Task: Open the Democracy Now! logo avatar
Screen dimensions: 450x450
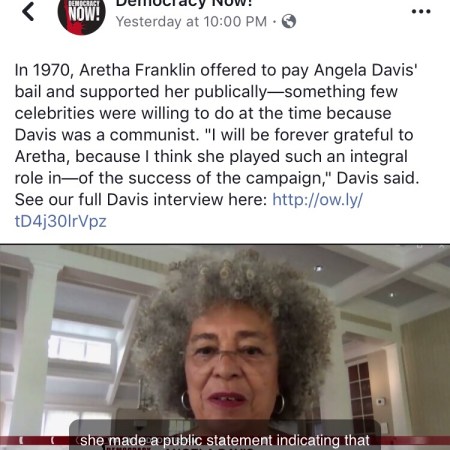Action: (81, 13)
